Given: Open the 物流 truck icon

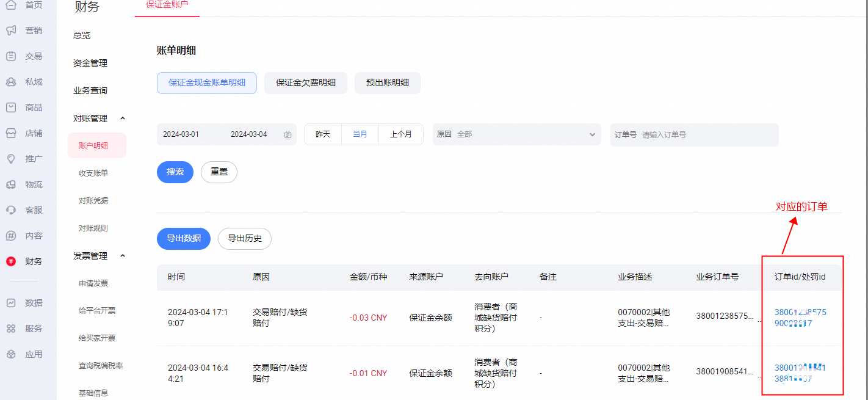Looking at the screenshot, I should [x=11, y=184].
